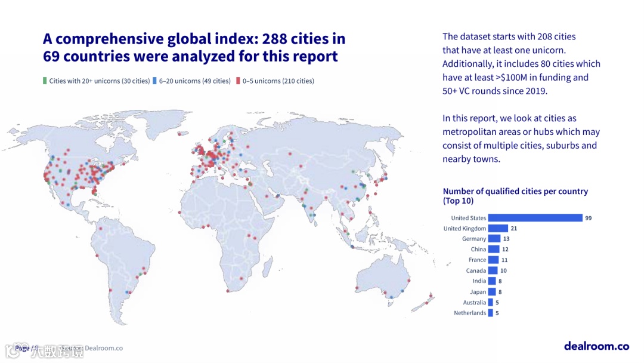The width and height of the screenshot is (644, 363).
Task: Click the red legend swatch for 0–5 unicorns
Action: (238, 81)
